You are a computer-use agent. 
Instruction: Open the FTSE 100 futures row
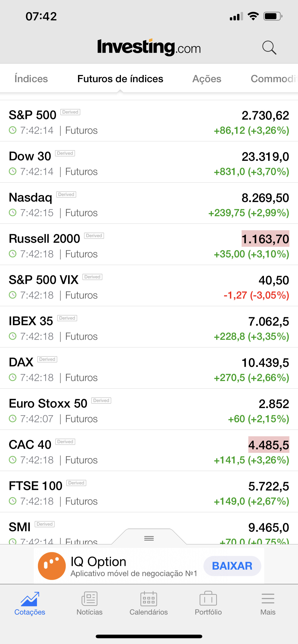149,491
